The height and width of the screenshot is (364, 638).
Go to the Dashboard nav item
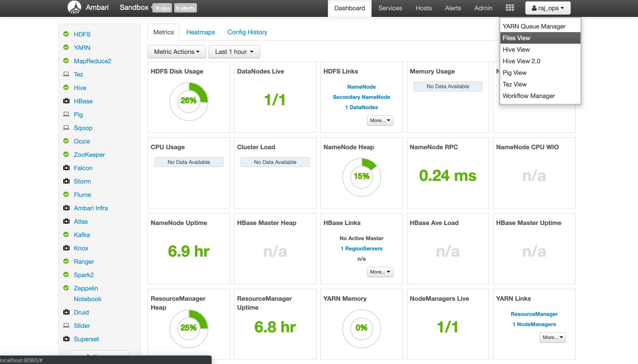(350, 8)
